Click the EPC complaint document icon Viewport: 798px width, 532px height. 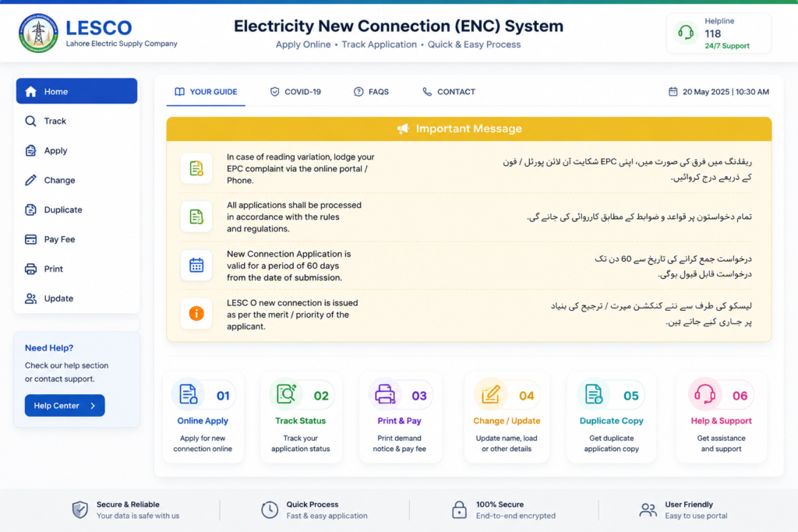coord(196,168)
